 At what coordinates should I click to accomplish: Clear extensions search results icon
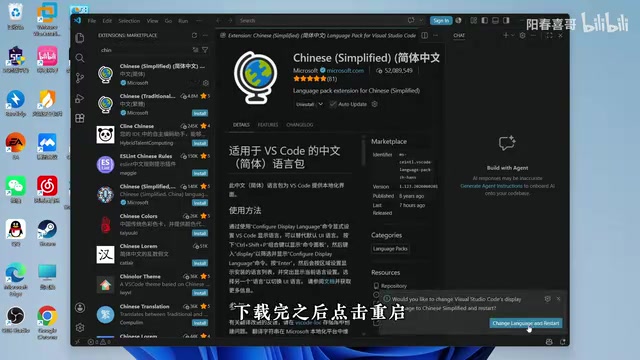(196, 50)
